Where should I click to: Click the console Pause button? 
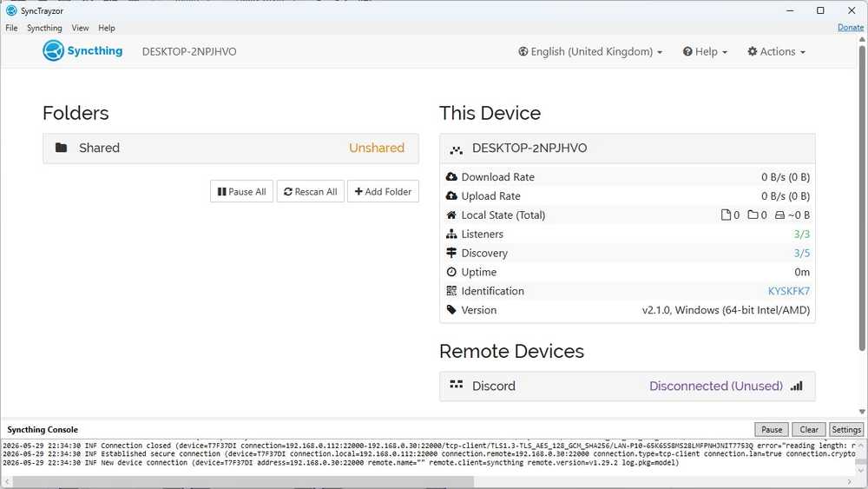tap(772, 429)
